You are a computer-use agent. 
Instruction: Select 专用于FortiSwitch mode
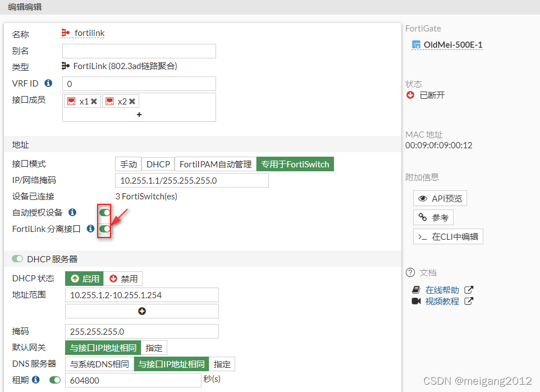click(x=295, y=165)
